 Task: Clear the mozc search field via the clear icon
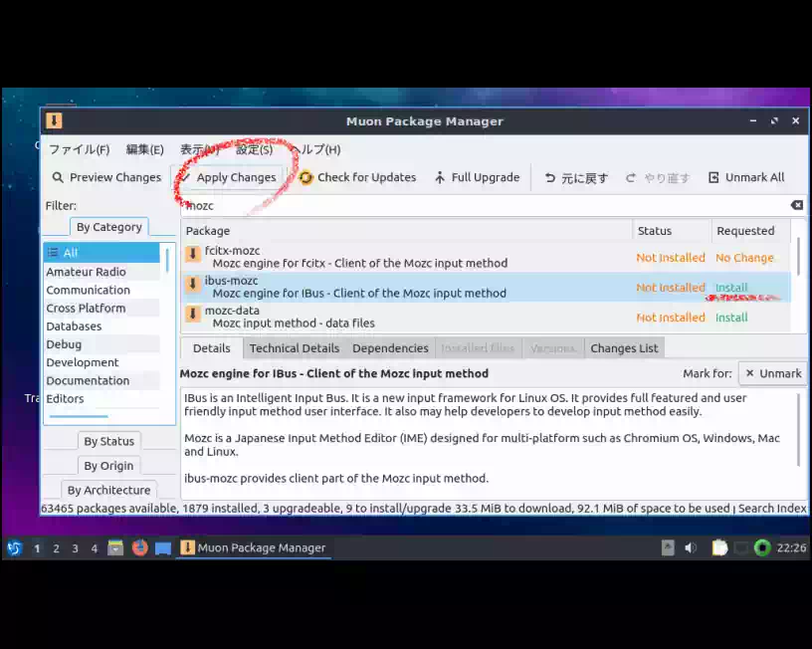[x=797, y=206]
